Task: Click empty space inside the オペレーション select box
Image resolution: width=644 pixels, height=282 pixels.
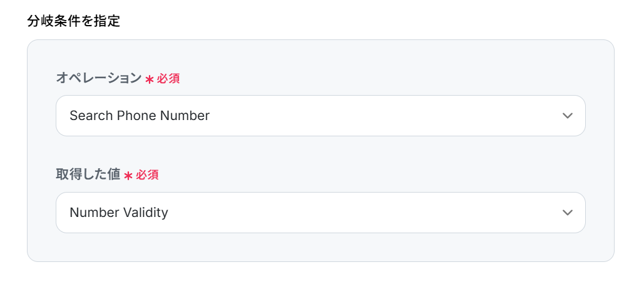Action: (x=388, y=116)
